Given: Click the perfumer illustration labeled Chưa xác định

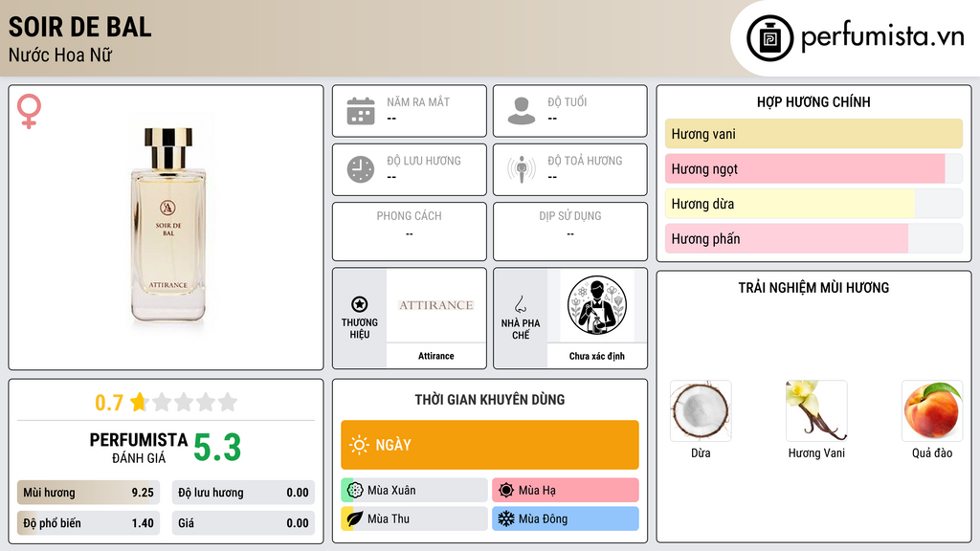Looking at the screenshot, I should pyautogui.click(x=597, y=305).
